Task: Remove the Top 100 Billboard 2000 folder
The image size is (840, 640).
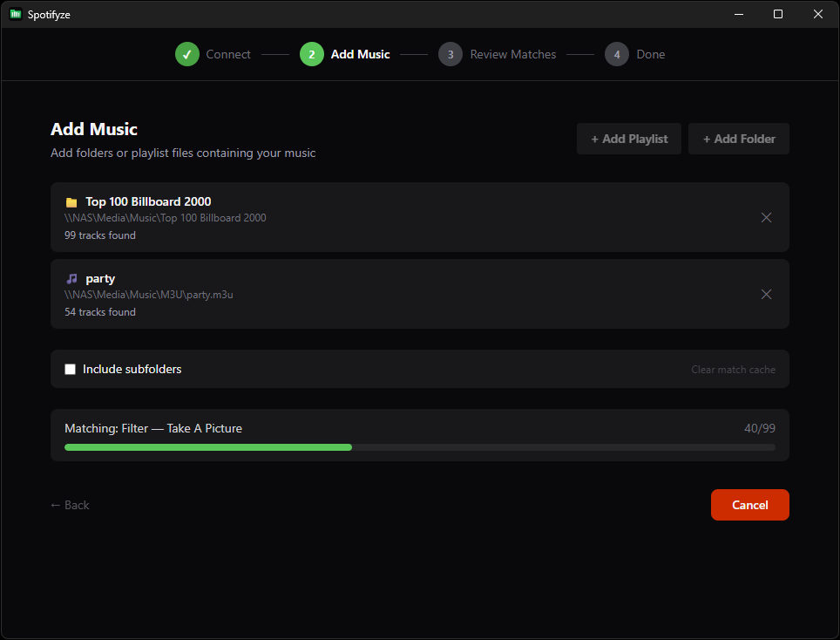Action: 766,217
